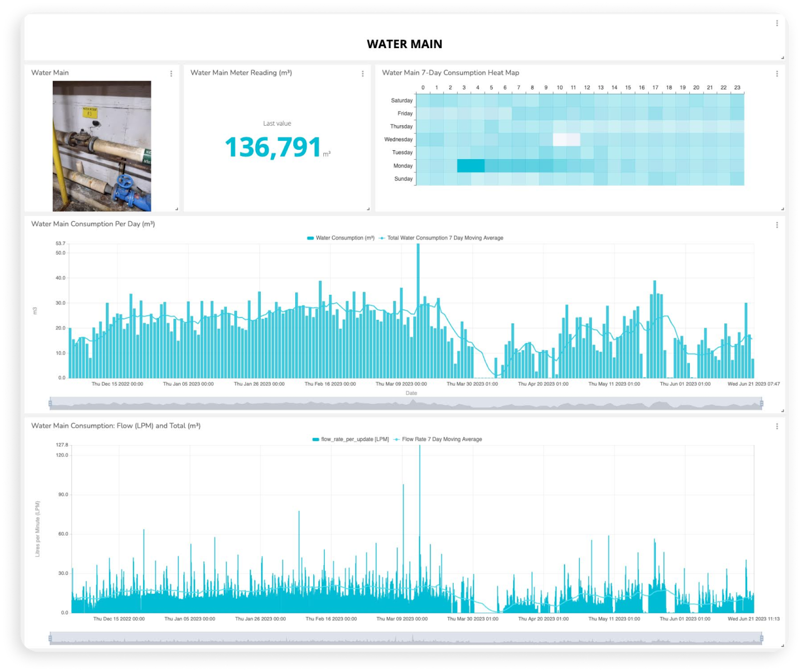Click the Water Main Consumption Per Day title
801x672 pixels.
[x=93, y=224]
